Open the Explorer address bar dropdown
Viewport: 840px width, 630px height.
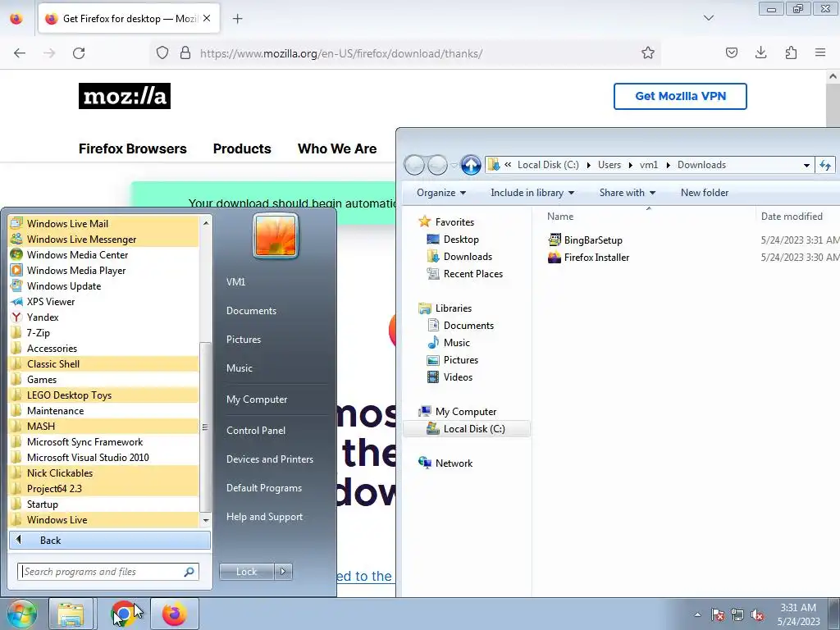tap(806, 165)
